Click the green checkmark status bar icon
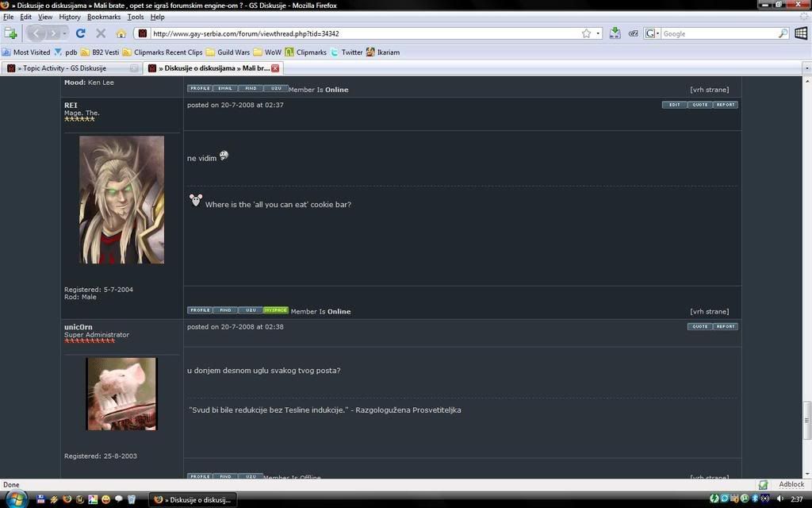 (x=763, y=485)
